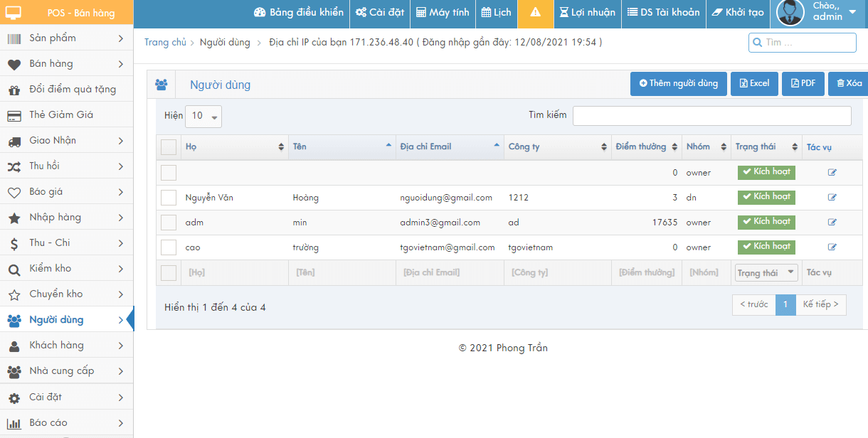Export user list with the Excel button
868x438 pixels.
tap(754, 84)
